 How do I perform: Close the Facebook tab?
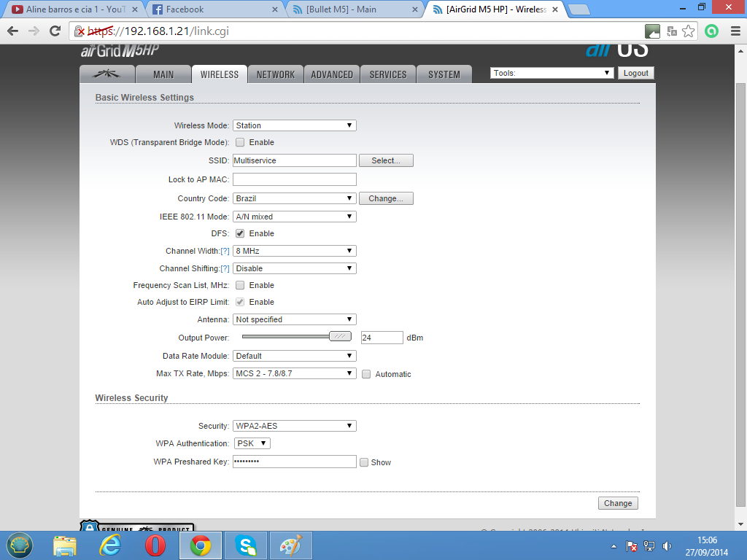point(275,9)
